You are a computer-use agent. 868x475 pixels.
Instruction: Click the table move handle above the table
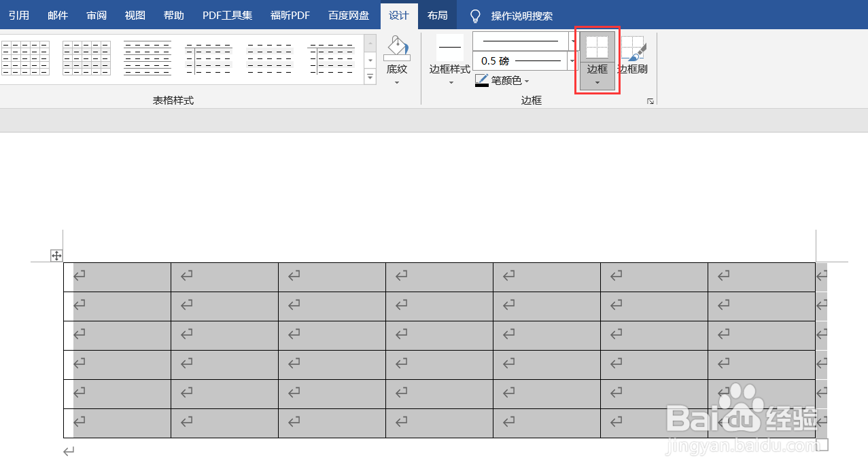click(x=56, y=255)
